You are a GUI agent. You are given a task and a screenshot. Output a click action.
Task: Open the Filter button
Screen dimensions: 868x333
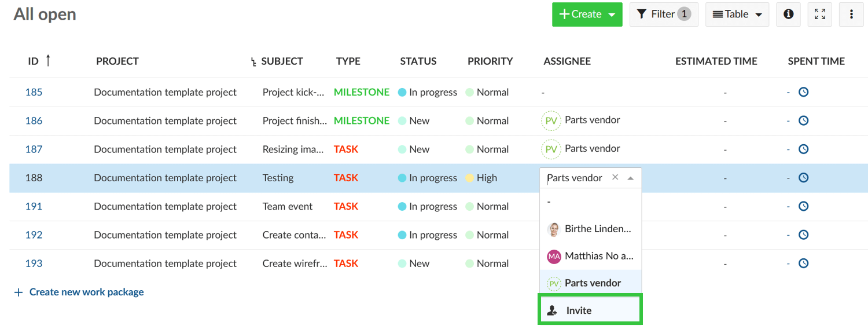[x=663, y=14]
